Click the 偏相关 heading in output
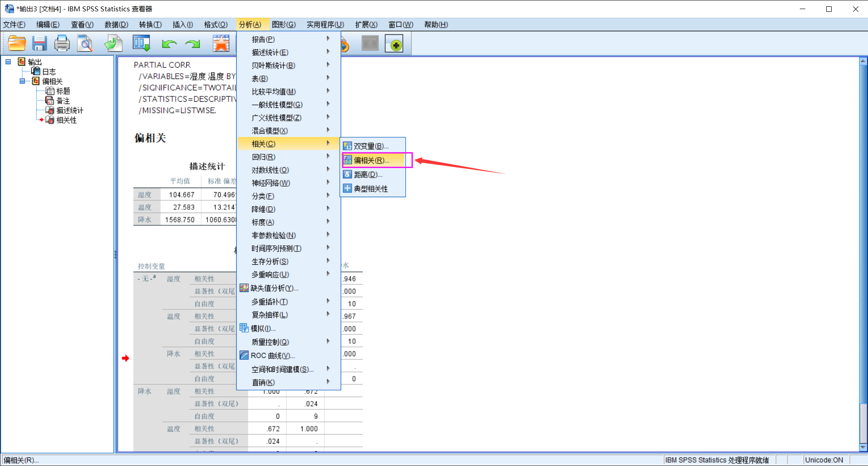868x466 pixels. [150, 138]
